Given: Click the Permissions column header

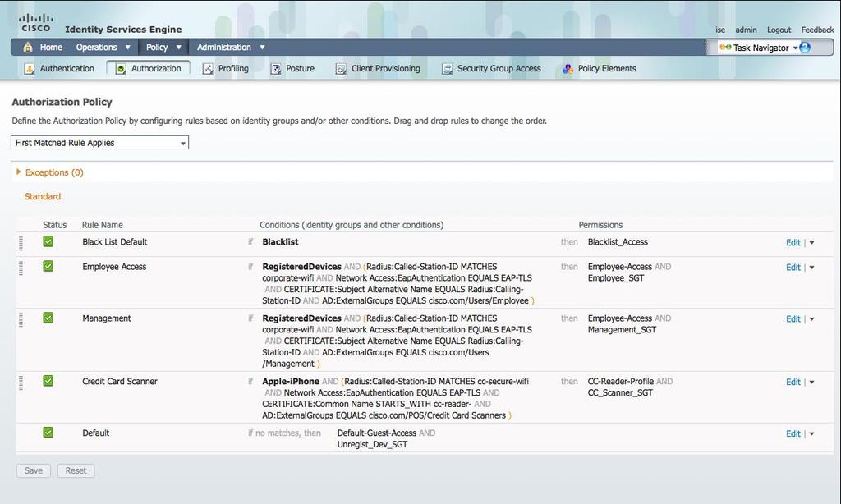Looking at the screenshot, I should (600, 225).
